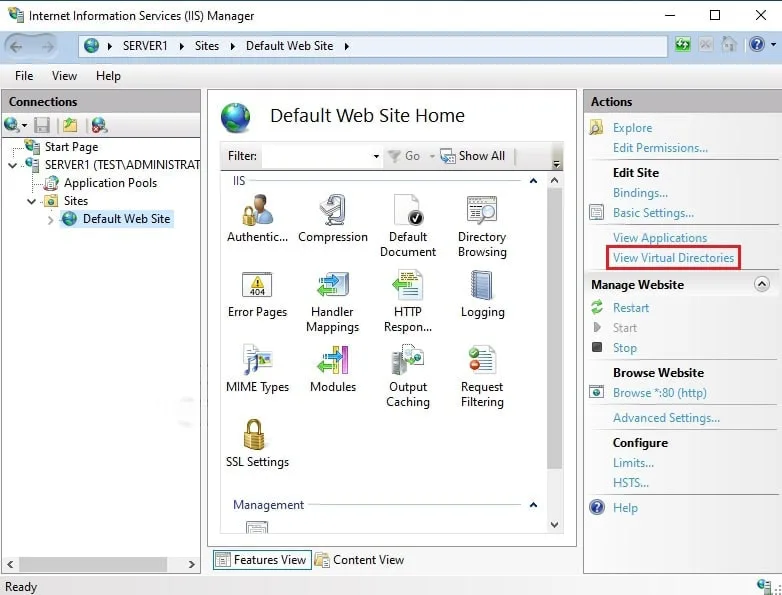Viewport: 782px width, 595px height.
Task: Click the Save icon in Connections toolbar
Action: (x=42, y=125)
